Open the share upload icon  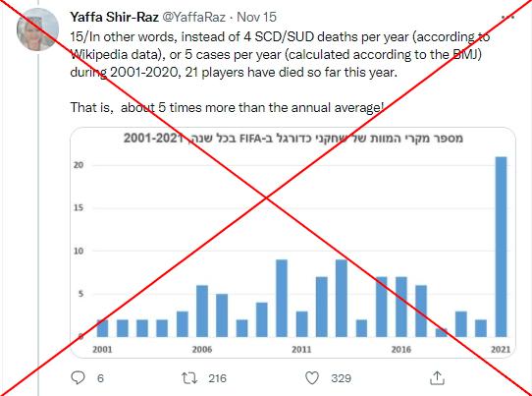tap(437, 377)
